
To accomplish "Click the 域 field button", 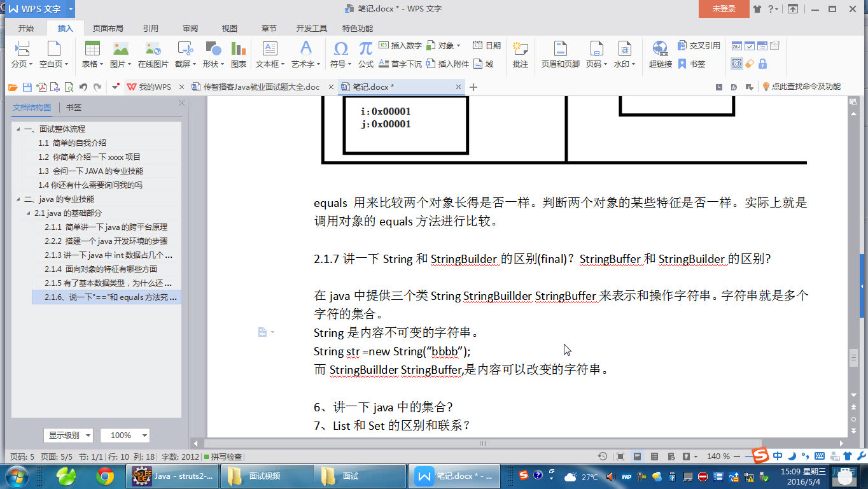I will click(483, 64).
